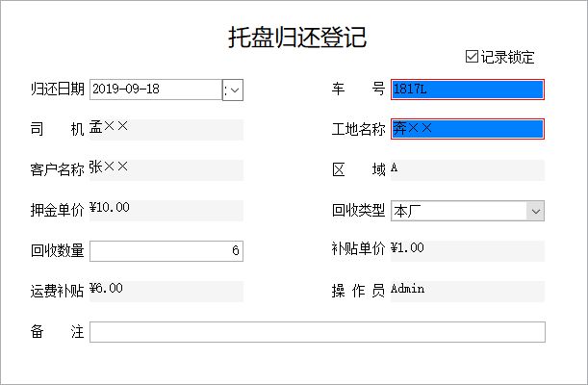Select the 回收类型 combo box showing 本厂
This screenshot has height=385, width=588.
468,211
